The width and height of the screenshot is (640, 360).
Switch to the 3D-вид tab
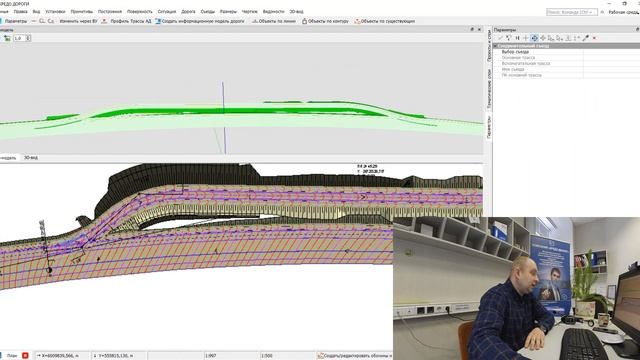31,158
